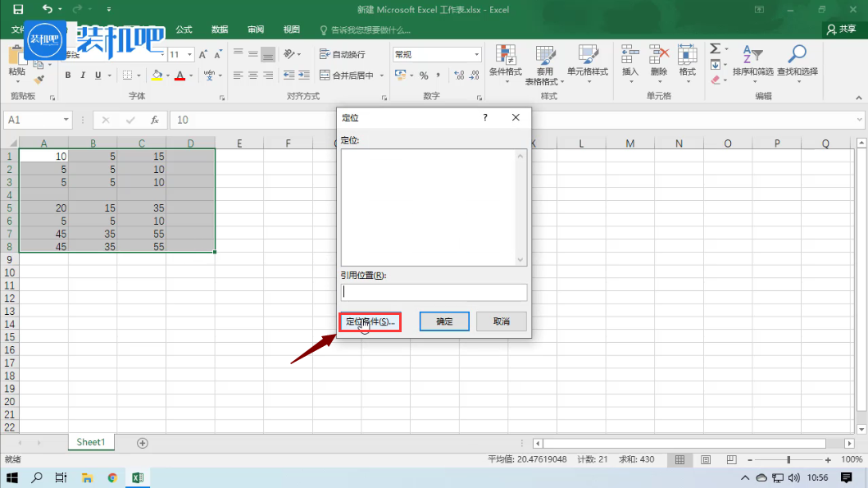Expand the number format (常规) dropdown

tap(477, 55)
